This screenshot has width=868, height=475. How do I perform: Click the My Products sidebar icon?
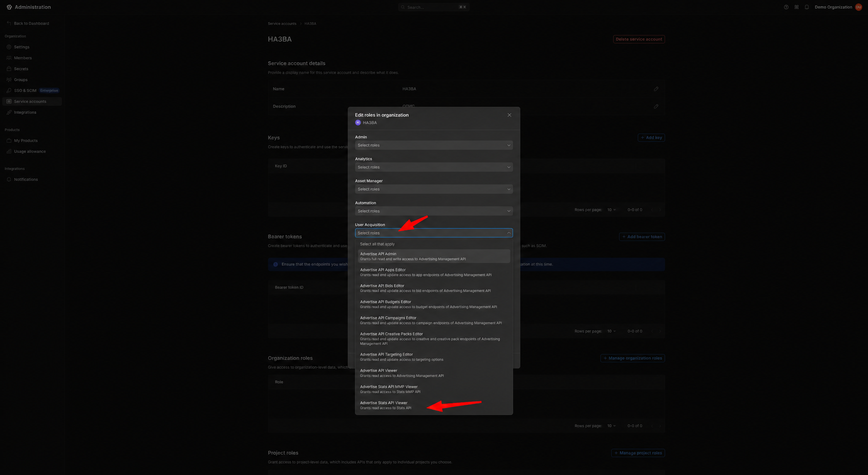coord(9,141)
